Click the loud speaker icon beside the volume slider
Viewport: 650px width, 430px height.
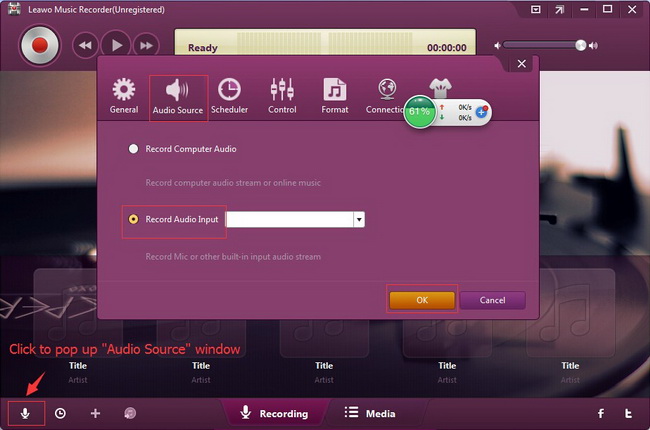coord(594,46)
